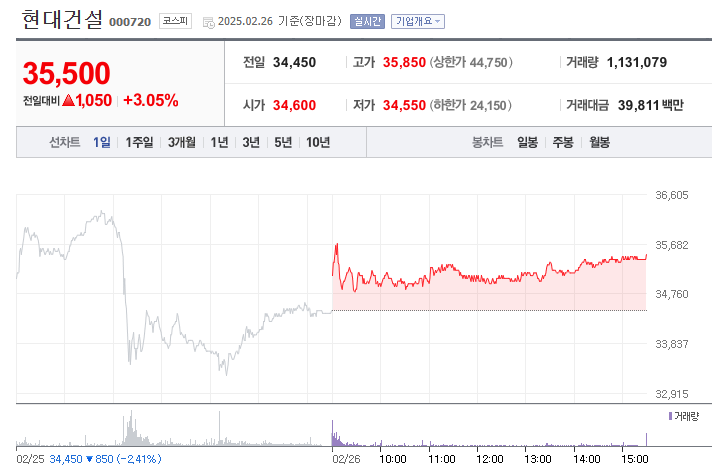The image size is (712, 471).
Task: Click the calendar icon beside the 2025.02.26 date
Action: pos(208,22)
